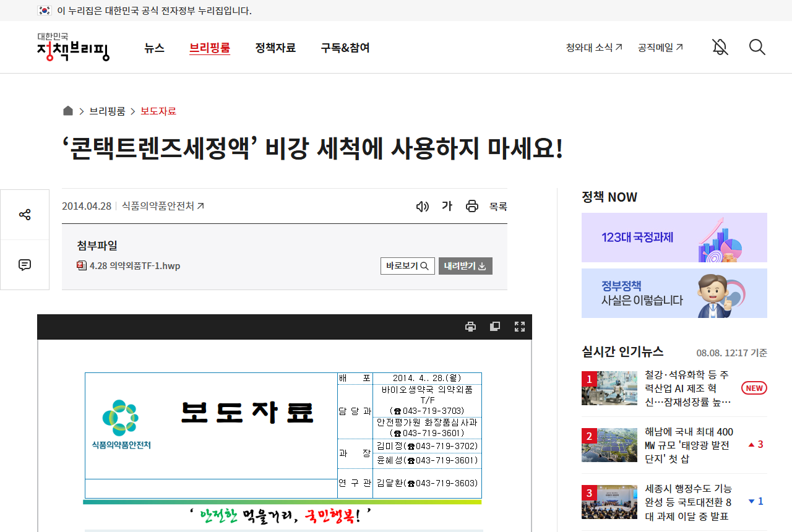792x532 pixels.
Task: Open 공직메일 external link
Action: pyautogui.click(x=661, y=47)
